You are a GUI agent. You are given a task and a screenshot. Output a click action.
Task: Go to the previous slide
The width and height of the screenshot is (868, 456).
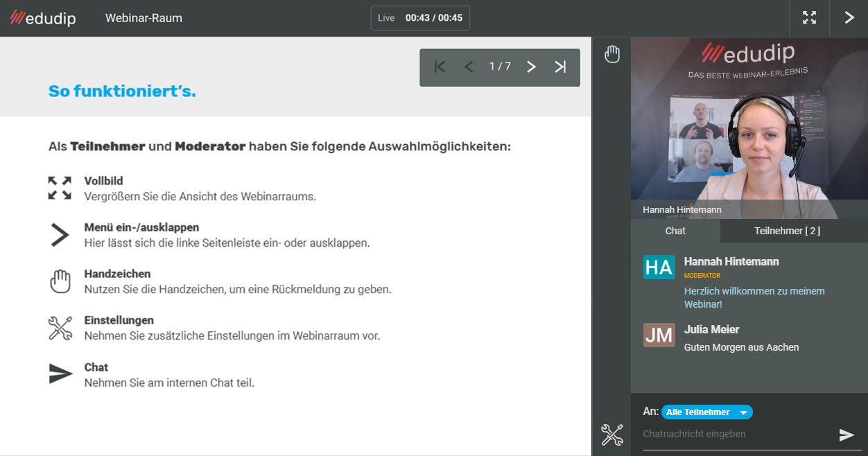point(469,67)
